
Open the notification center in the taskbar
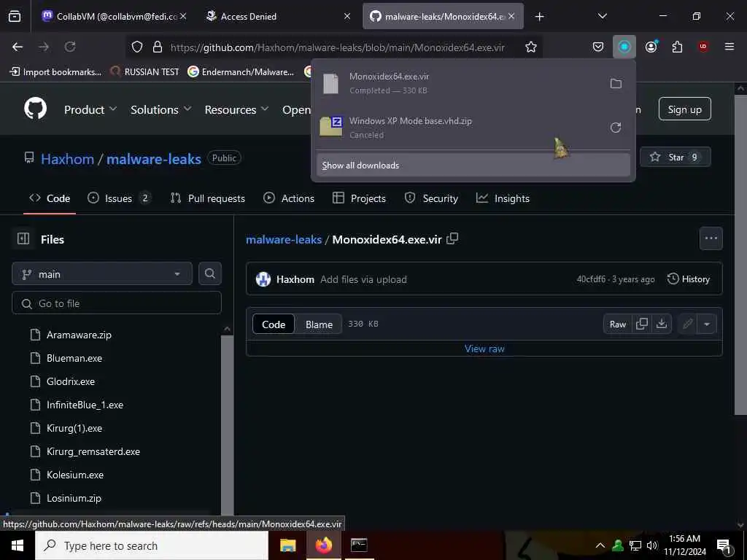724,546
